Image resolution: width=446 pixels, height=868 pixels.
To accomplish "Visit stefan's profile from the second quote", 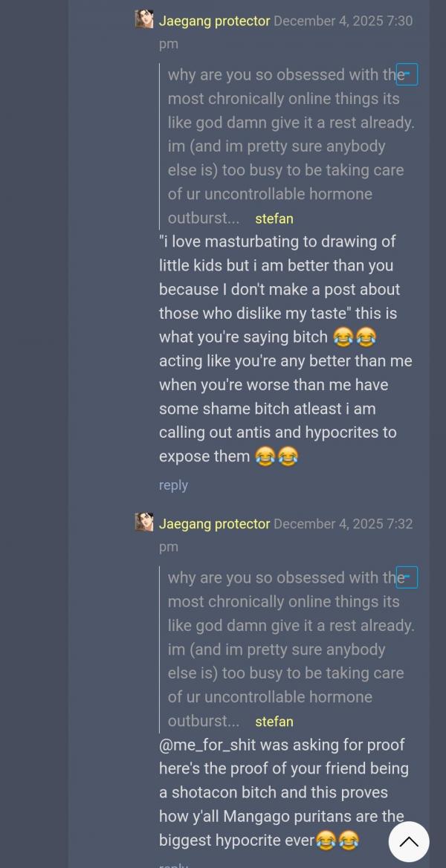I will [x=274, y=722].
